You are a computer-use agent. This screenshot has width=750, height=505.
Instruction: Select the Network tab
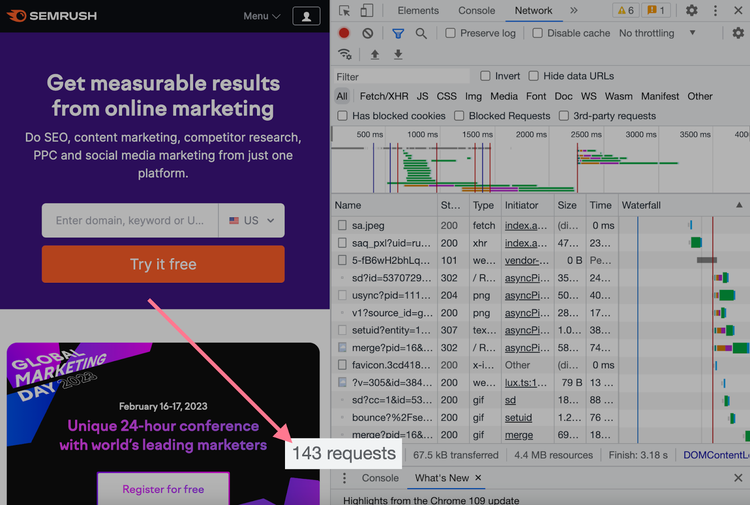click(533, 11)
